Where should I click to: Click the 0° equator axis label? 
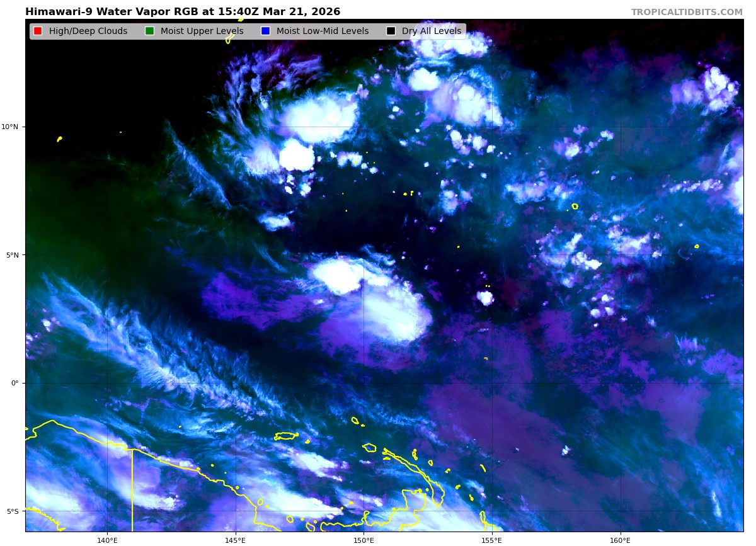(15, 383)
